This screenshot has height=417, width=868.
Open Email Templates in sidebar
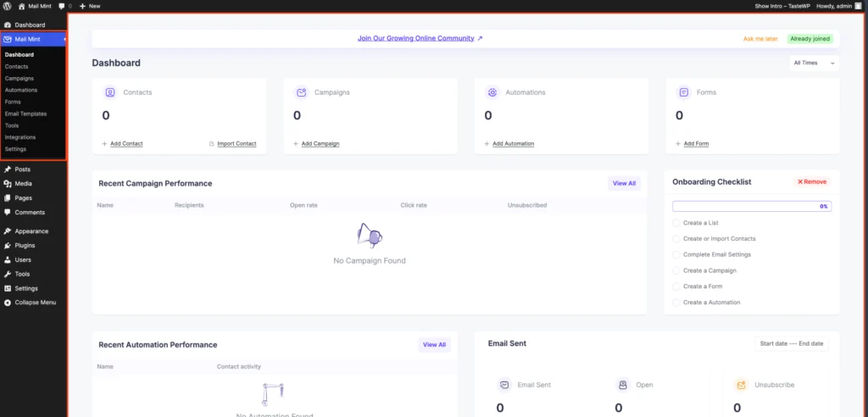25,114
